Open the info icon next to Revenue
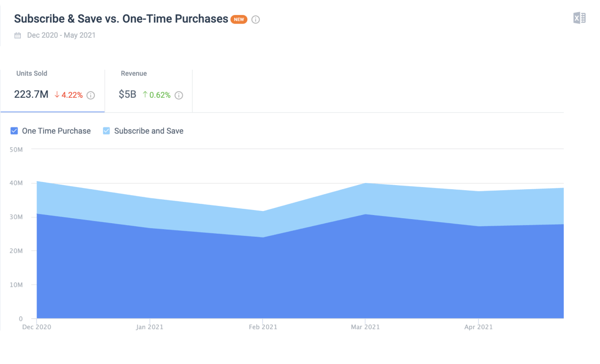Image resolution: width=600 pixels, height=364 pixels. click(x=179, y=95)
